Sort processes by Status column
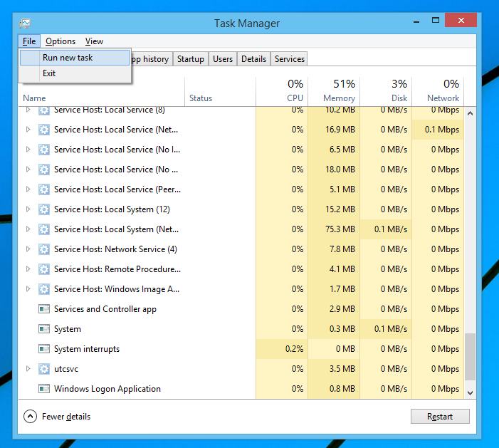499x448 pixels. pos(220,91)
